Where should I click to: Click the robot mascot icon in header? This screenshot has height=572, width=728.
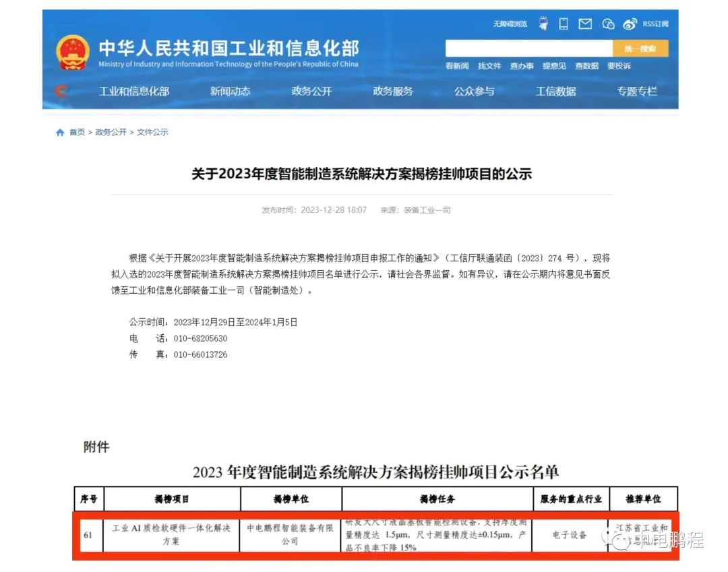pos(543,22)
